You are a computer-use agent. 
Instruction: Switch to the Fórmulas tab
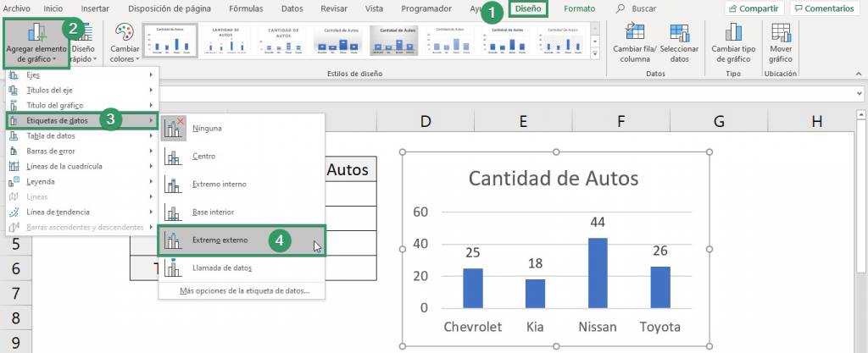click(247, 8)
